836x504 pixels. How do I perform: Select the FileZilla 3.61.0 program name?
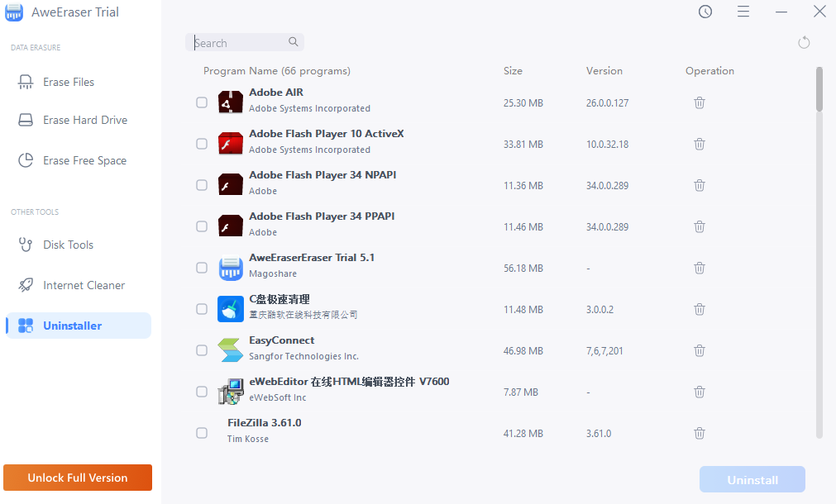pos(265,422)
